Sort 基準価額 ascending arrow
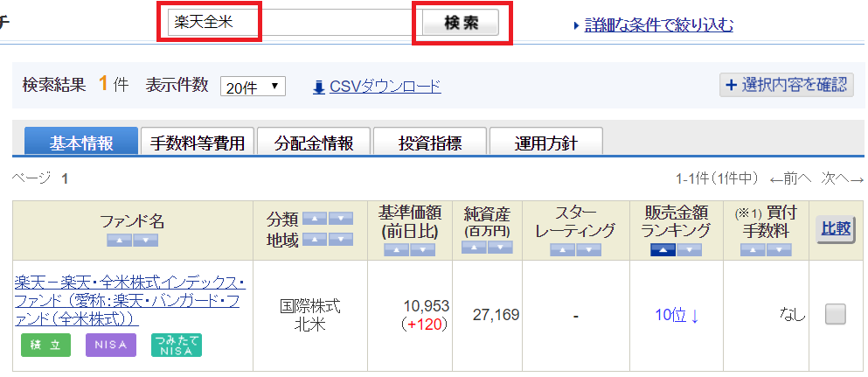This screenshot has height=377, width=868. (x=396, y=250)
